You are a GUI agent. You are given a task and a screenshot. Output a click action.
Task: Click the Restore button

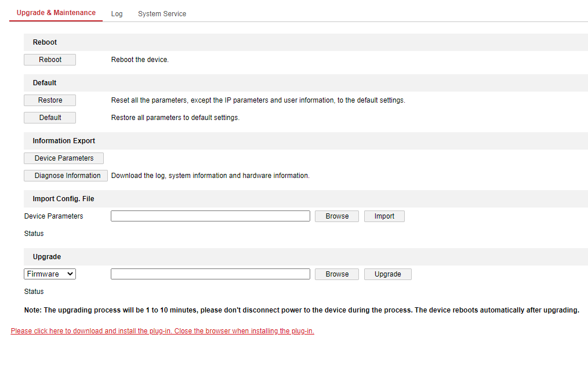pyautogui.click(x=50, y=100)
